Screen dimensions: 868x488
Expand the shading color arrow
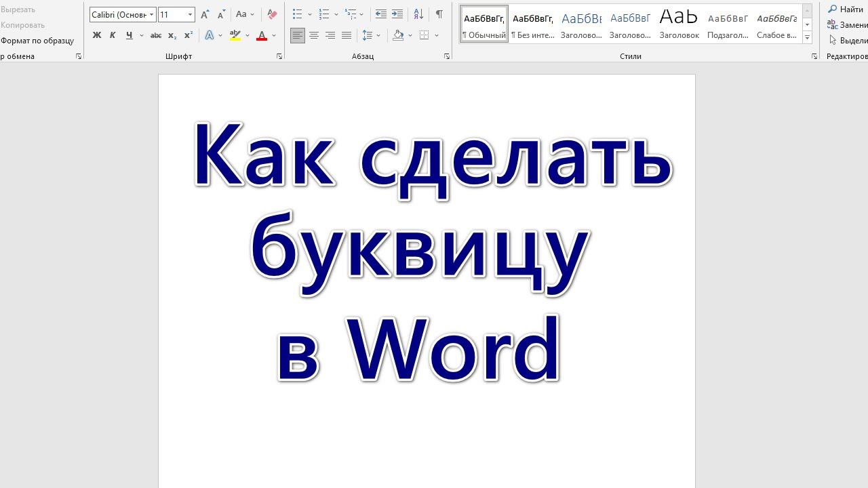(410, 35)
